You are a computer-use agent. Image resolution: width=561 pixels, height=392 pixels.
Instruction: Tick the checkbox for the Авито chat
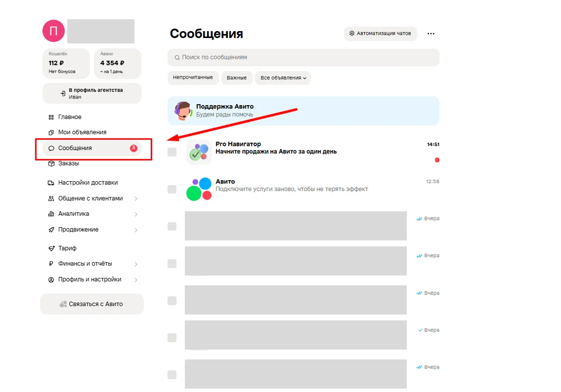(172, 189)
